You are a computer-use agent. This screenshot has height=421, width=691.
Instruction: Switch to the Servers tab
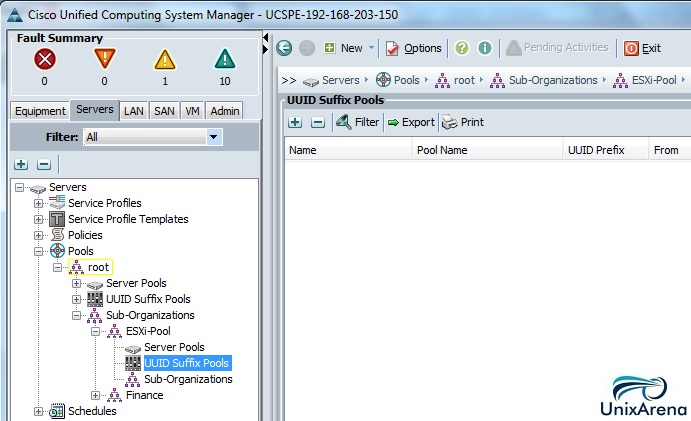pos(94,109)
